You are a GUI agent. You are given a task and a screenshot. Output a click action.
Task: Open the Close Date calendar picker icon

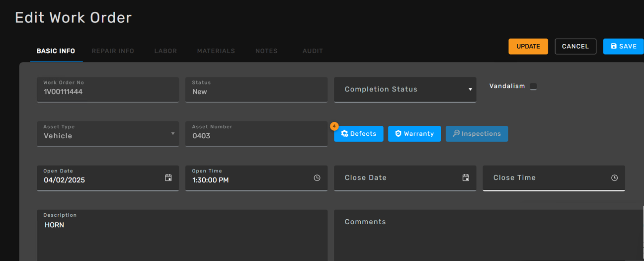(x=466, y=178)
